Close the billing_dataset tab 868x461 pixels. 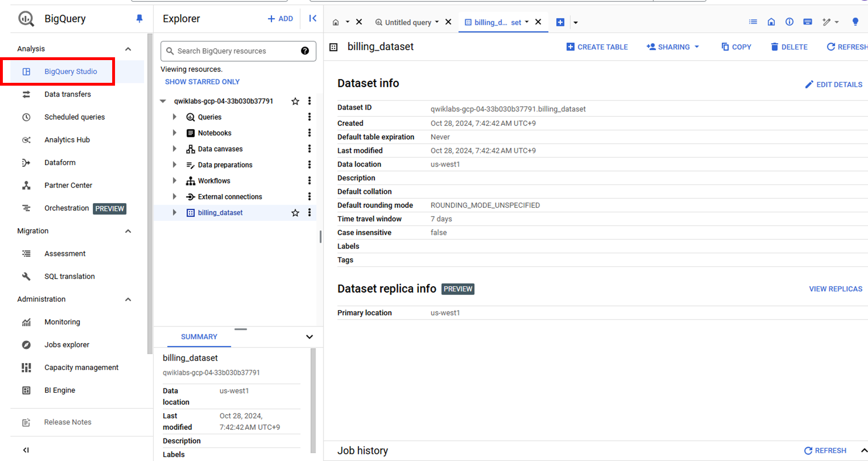pyautogui.click(x=538, y=22)
